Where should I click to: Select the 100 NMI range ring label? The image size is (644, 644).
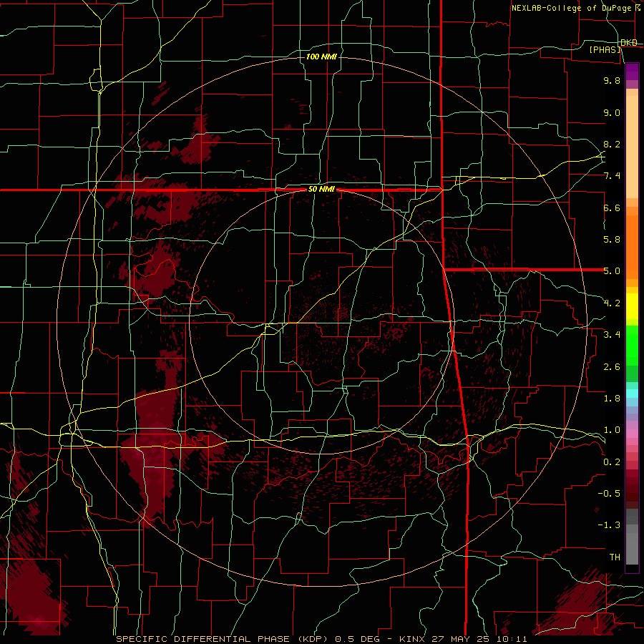pos(321,57)
